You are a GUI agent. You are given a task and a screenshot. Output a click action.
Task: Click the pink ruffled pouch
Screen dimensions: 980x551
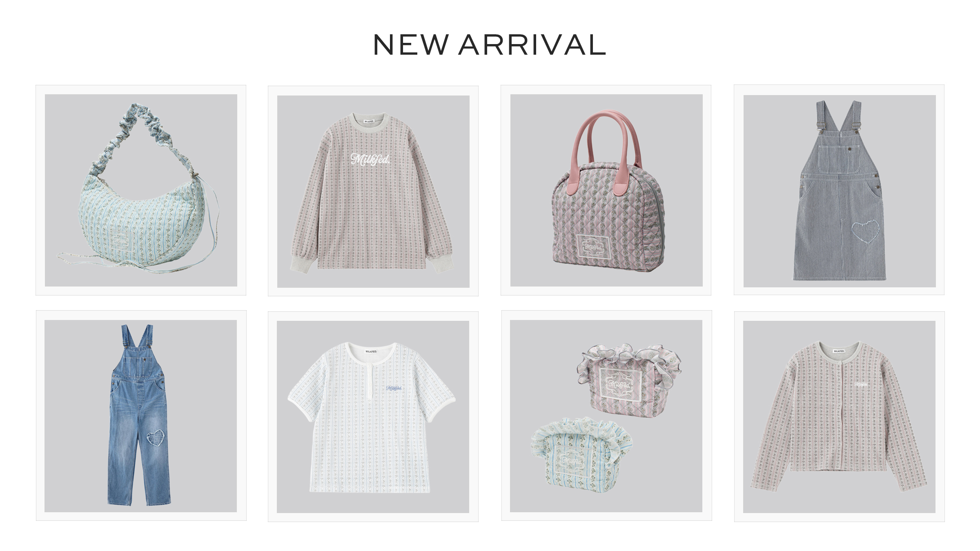pos(629,380)
